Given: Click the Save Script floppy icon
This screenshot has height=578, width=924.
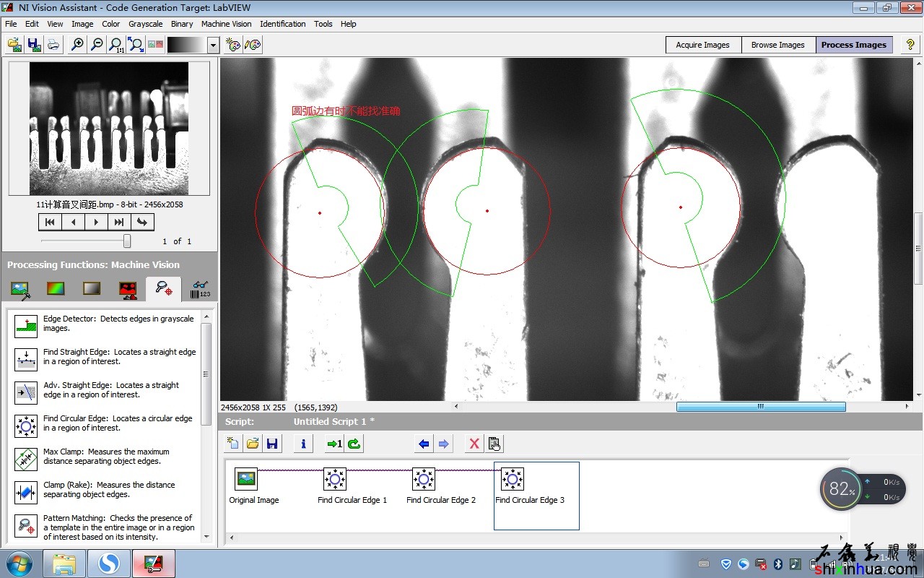Looking at the screenshot, I should [x=272, y=444].
